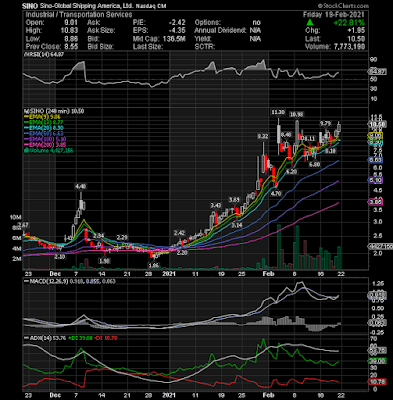The image size is (393, 400).
Task: Click the 3.85 EMA tag on price axis
Action: pos(375,202)
